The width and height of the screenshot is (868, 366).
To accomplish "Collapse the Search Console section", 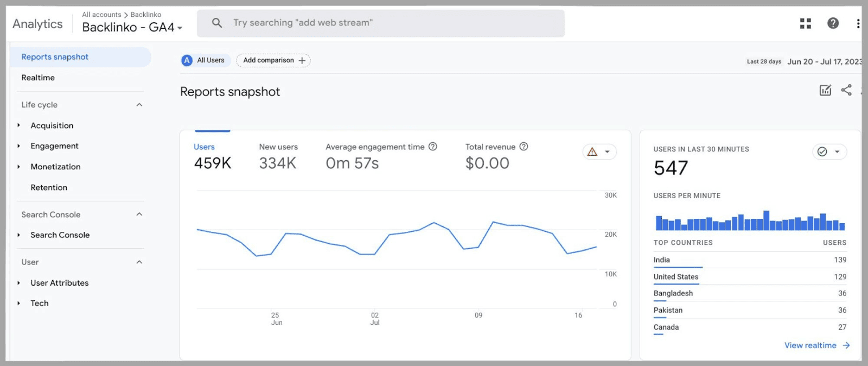I will 139,214.
